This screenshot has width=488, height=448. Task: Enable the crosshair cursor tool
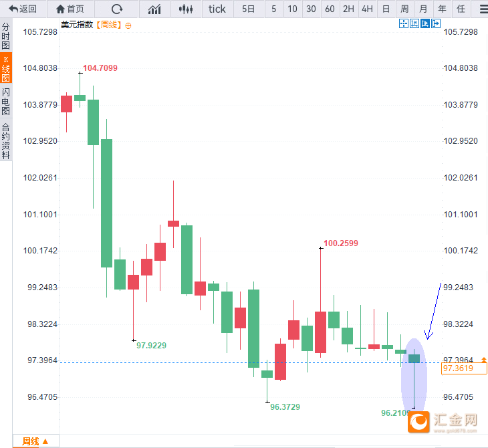pyautogui.click(x=403, y=24)
